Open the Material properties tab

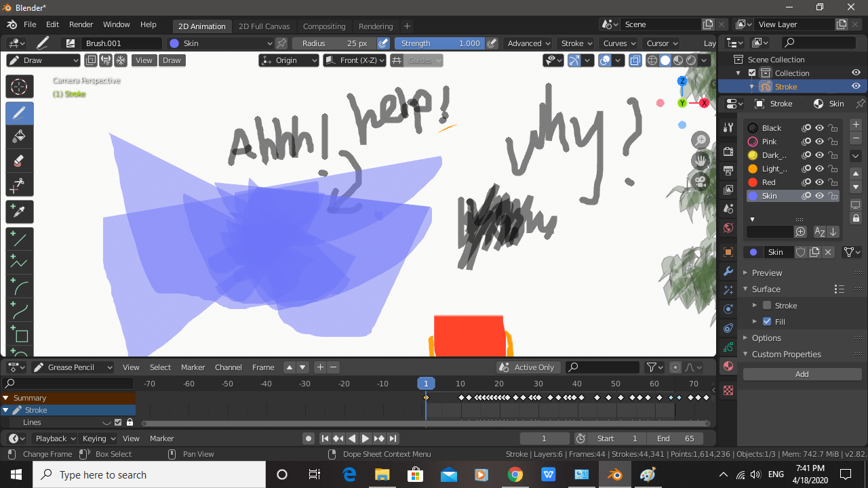728,366
